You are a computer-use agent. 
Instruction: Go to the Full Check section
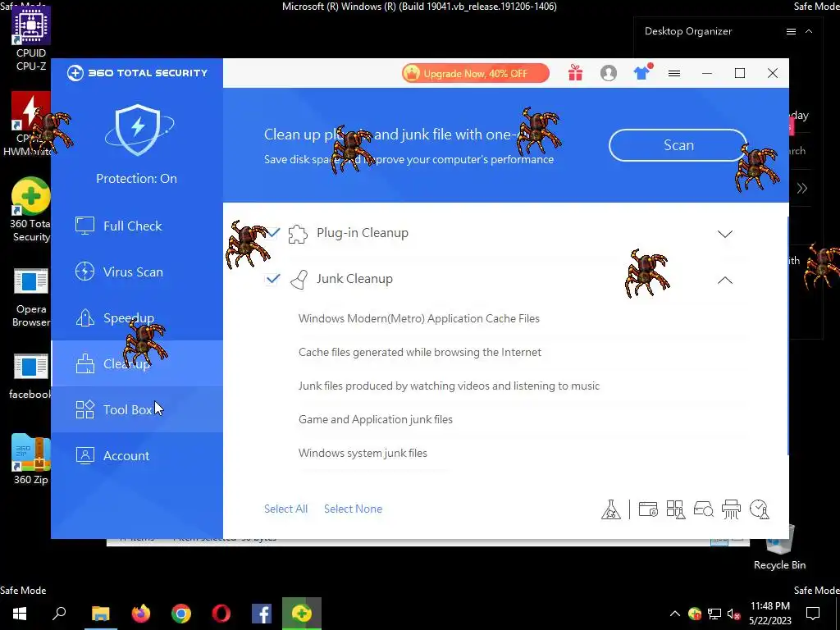click(137, 226)
